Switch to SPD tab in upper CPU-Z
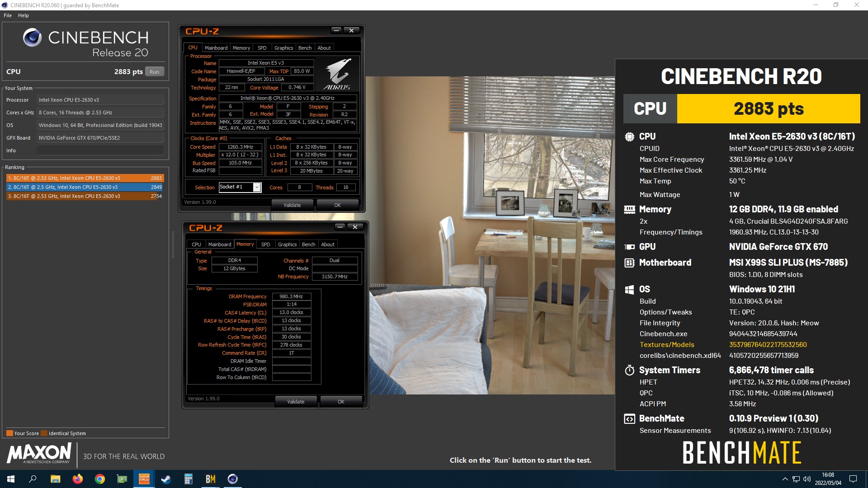The width and height of the screenshot is (868, 488). click(x=262, y=48)
